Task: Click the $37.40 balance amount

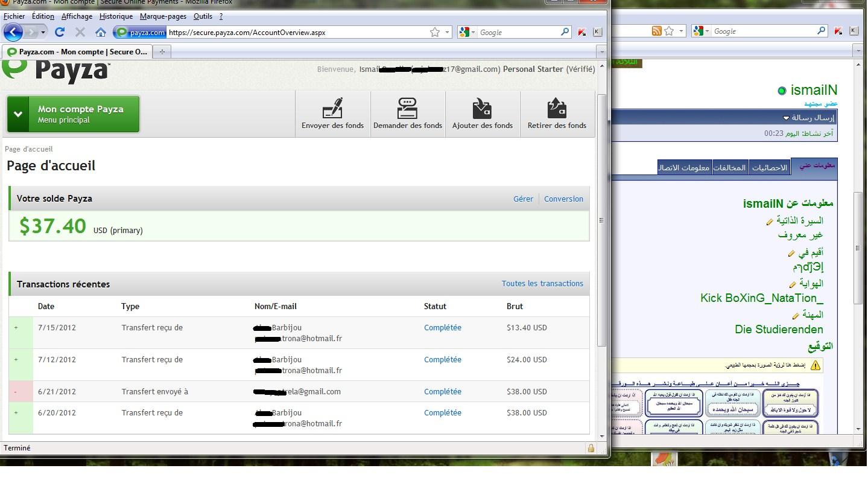Action: click(x=52, y=226)
